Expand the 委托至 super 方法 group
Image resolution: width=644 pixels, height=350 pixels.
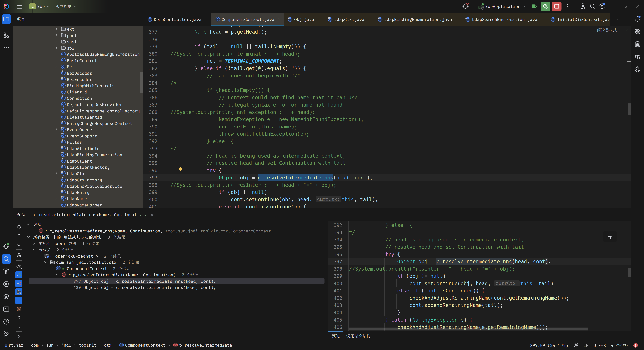click(x=34, y=243)
